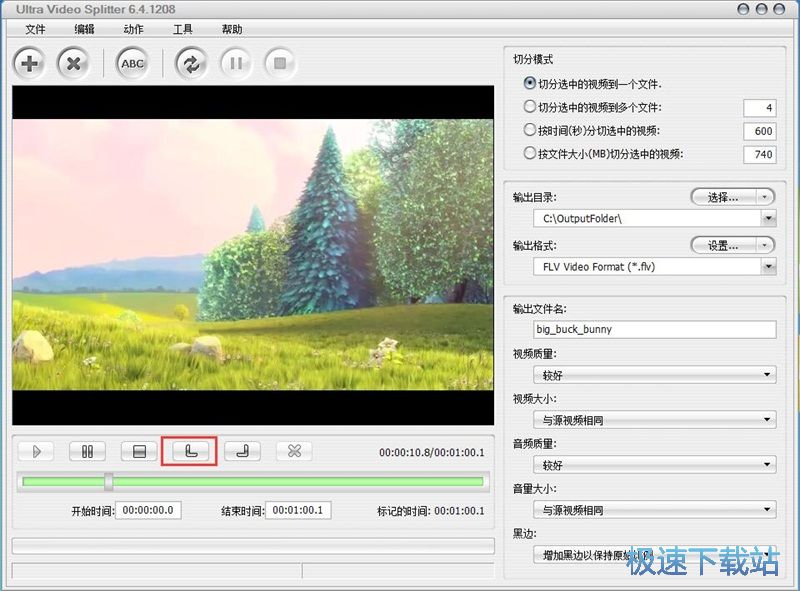Click the timeline slider handle
The image size is (800, 591).
click(109, 482)
